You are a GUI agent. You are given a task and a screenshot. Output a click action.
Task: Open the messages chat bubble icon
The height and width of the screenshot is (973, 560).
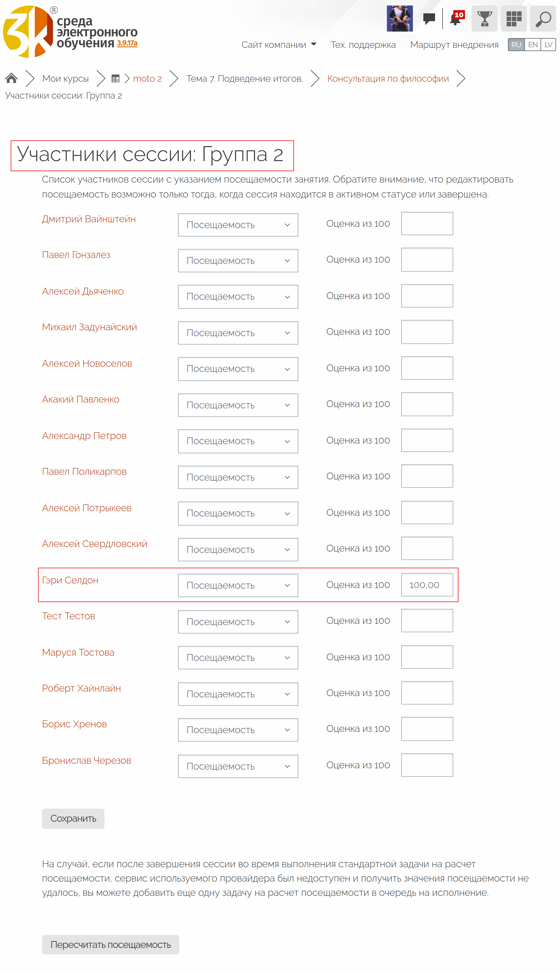pos(429,18)
